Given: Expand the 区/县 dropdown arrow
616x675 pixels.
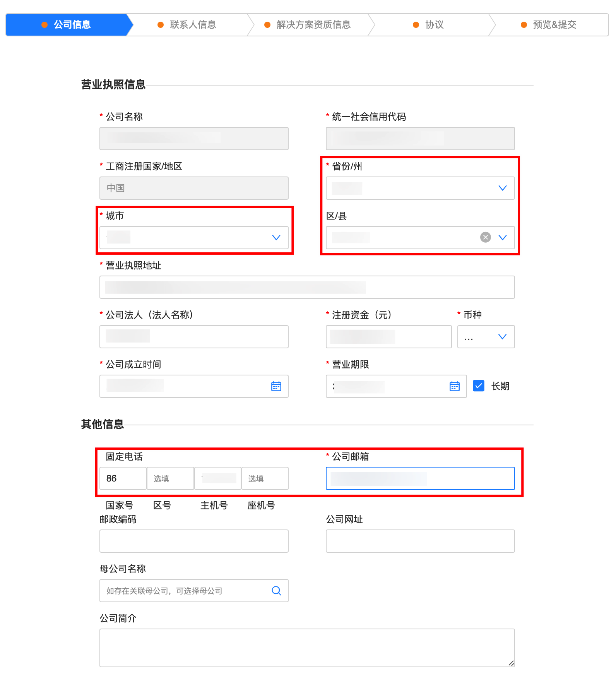Looking at the screenshot, I should pyautogui.click(x=503, y=238).
